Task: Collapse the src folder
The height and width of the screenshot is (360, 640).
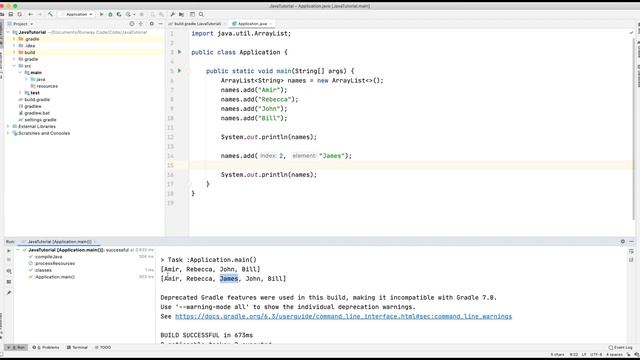Action: [14, 66]
